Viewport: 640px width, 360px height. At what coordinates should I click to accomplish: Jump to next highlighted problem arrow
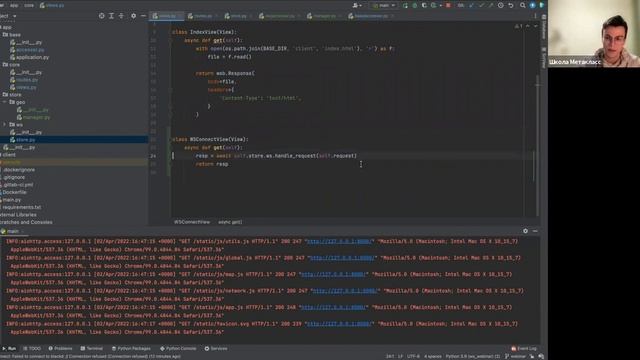coord(536,26)
